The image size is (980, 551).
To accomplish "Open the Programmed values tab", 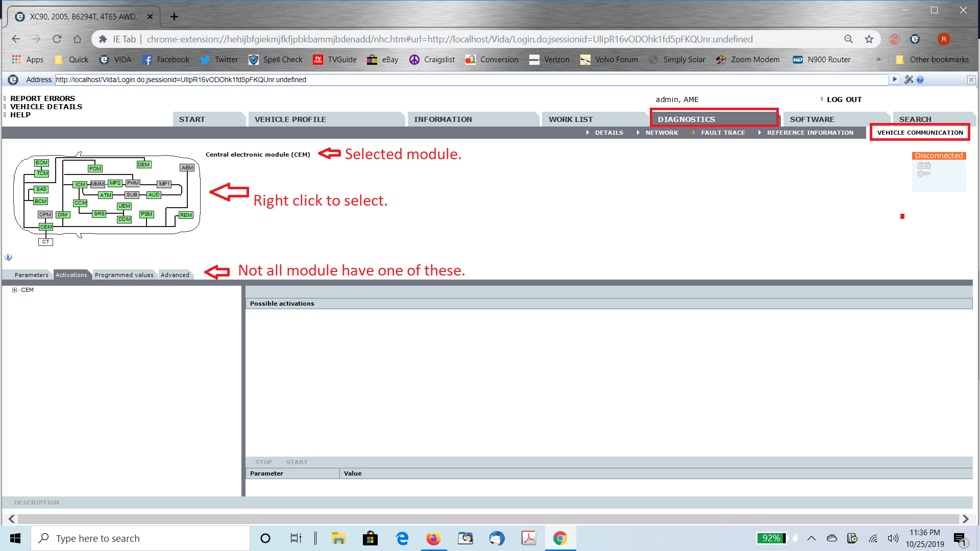I will (124, 275).
